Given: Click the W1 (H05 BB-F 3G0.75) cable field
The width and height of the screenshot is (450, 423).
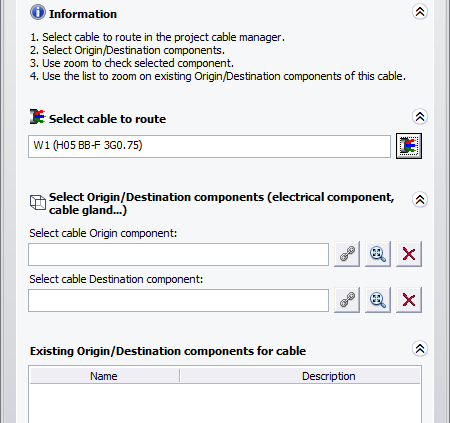Looking at the screenshot, I should (x=209, y=146).
